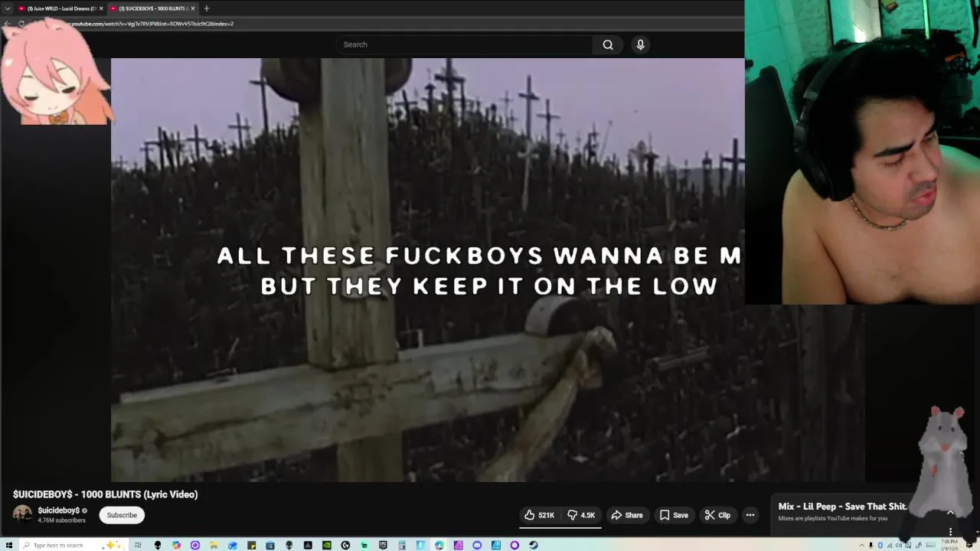
Task: Share the 1000 BLUNTS video
Action: click(x=627, y=515)
